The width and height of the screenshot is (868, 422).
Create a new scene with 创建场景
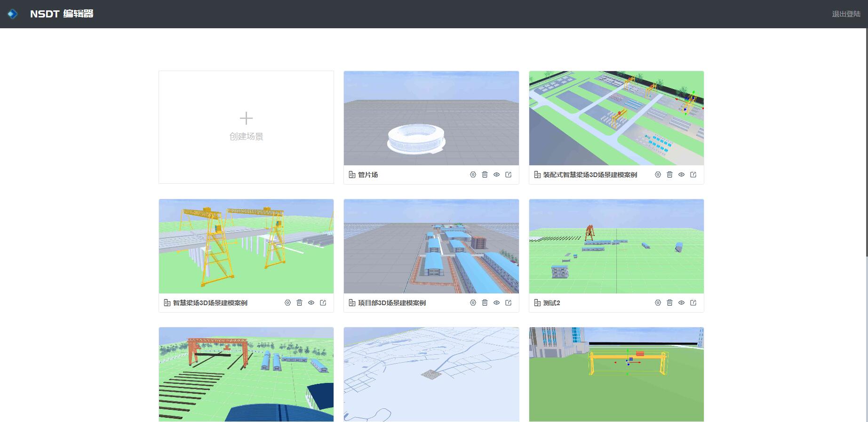pos(246,127)
